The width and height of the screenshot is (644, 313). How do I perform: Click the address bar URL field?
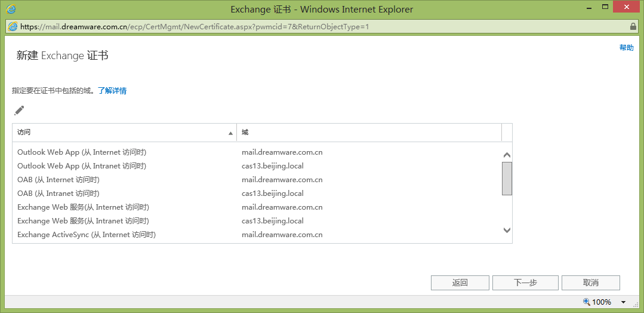tap(323, 27)
